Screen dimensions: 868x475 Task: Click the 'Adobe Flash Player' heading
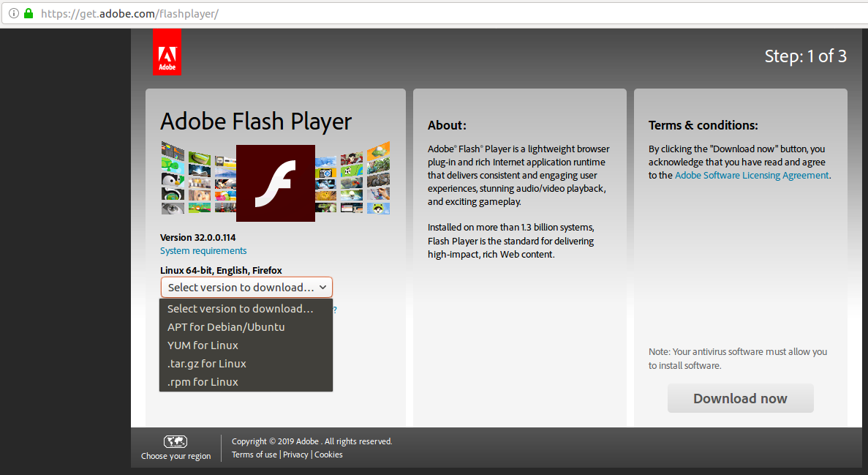pyautogui.click(x=256, y=122)
